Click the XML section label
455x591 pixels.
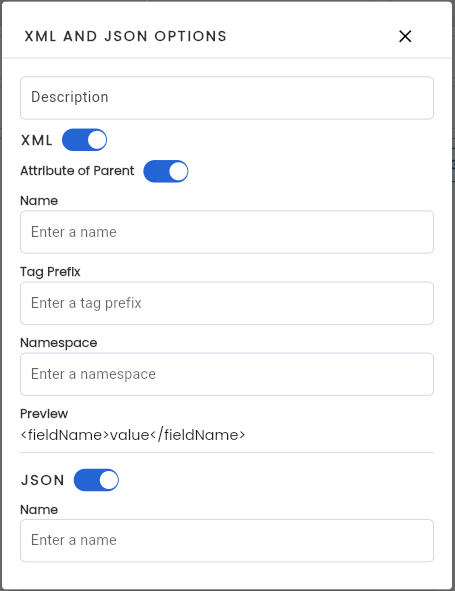(x=37, y=140)
